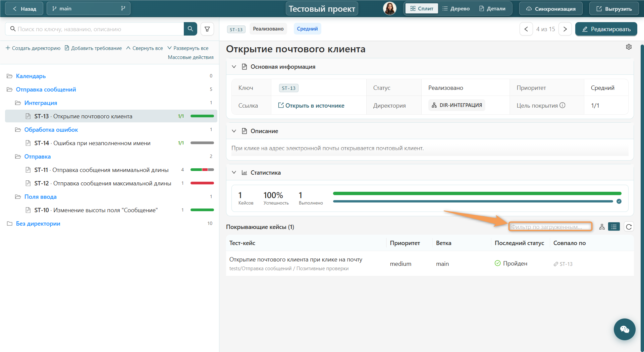The height and width of the screenshot is (352, 644).
Task: Click the branch icon right of main
Action: click(123, 8)
